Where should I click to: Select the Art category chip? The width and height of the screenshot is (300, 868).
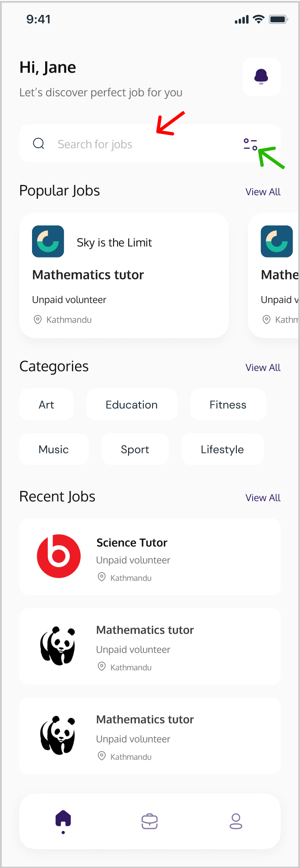[46, 405]
